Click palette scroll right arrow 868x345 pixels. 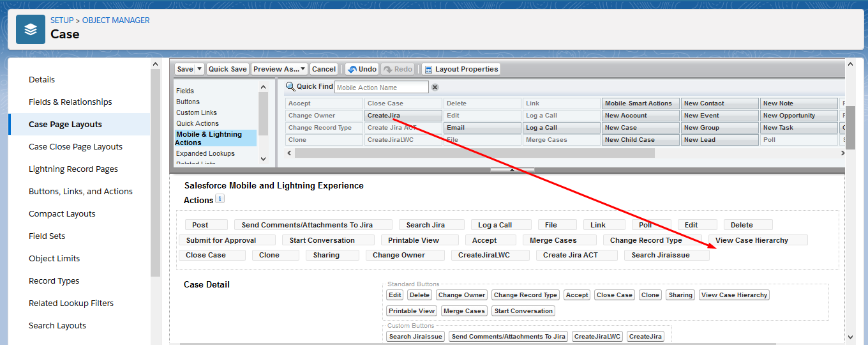pos(842,153)
